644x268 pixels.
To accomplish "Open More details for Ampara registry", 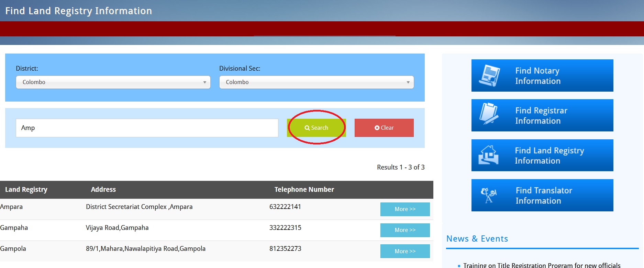I will [405, 209].
